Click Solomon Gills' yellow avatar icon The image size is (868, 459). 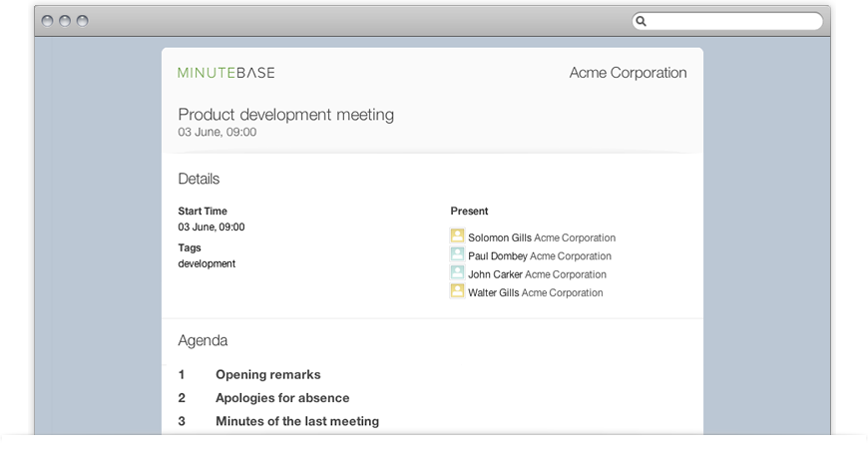tap(457, 235)
